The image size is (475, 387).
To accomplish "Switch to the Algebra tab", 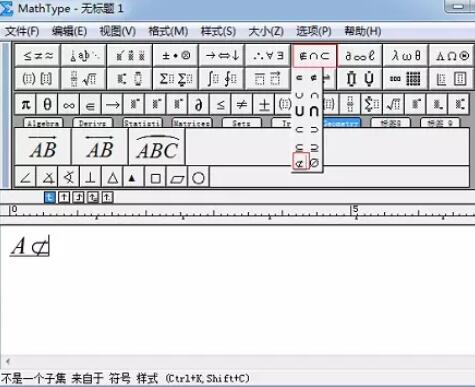I will 43,123.
